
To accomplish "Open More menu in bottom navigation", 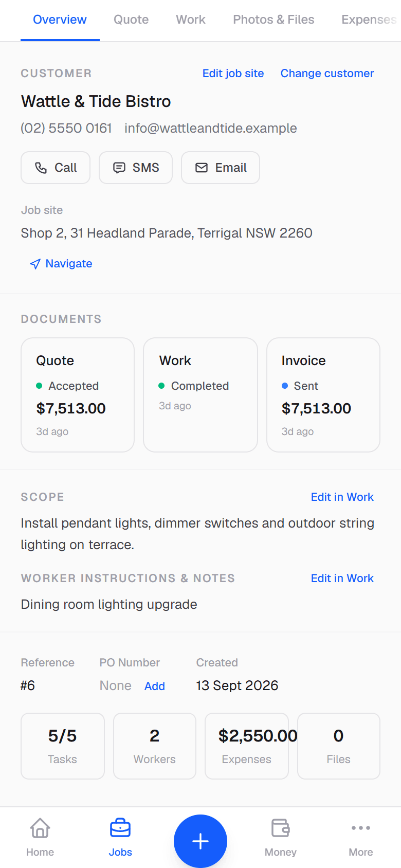I will pyautogui.click(x=361, y=837).
